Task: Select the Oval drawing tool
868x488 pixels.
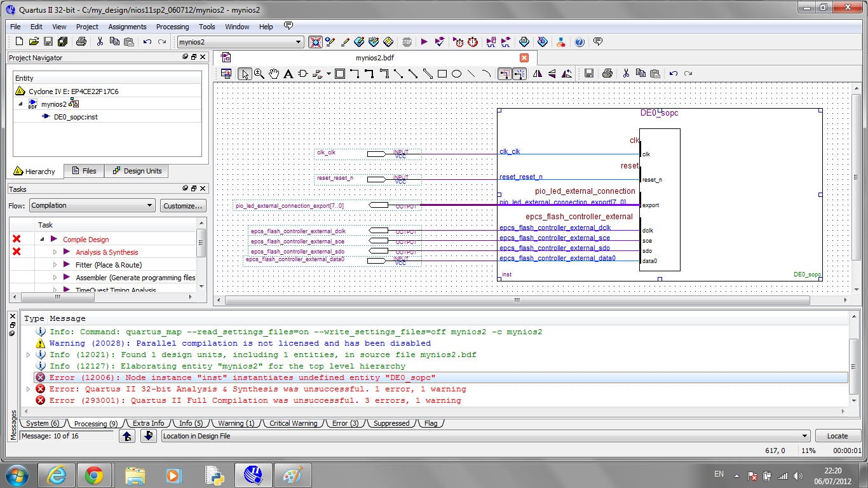Action: 456,74
